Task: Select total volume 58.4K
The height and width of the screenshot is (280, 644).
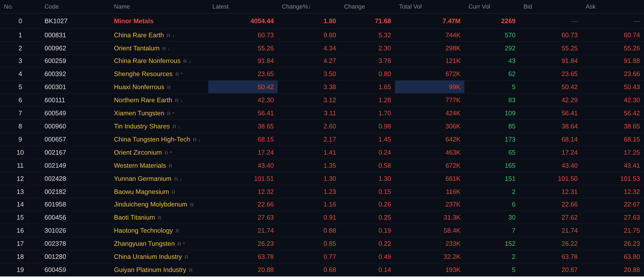Action: pyautogui.click(x=452, y=231)
